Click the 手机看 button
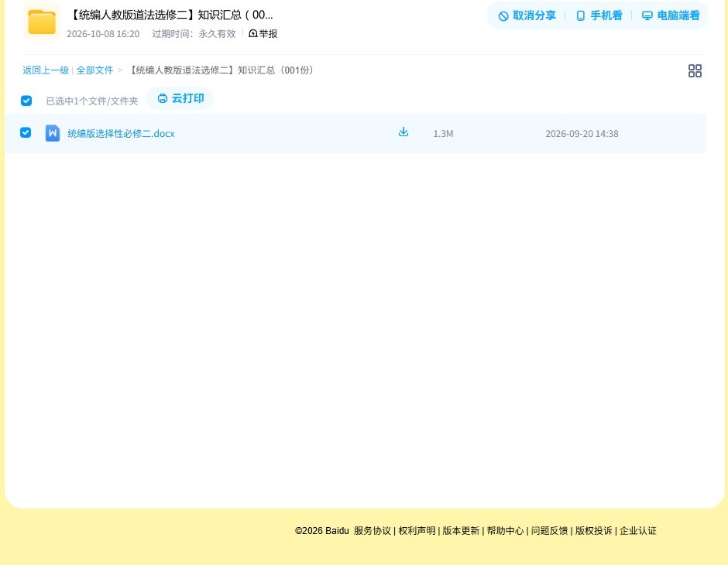 point(599,15)
